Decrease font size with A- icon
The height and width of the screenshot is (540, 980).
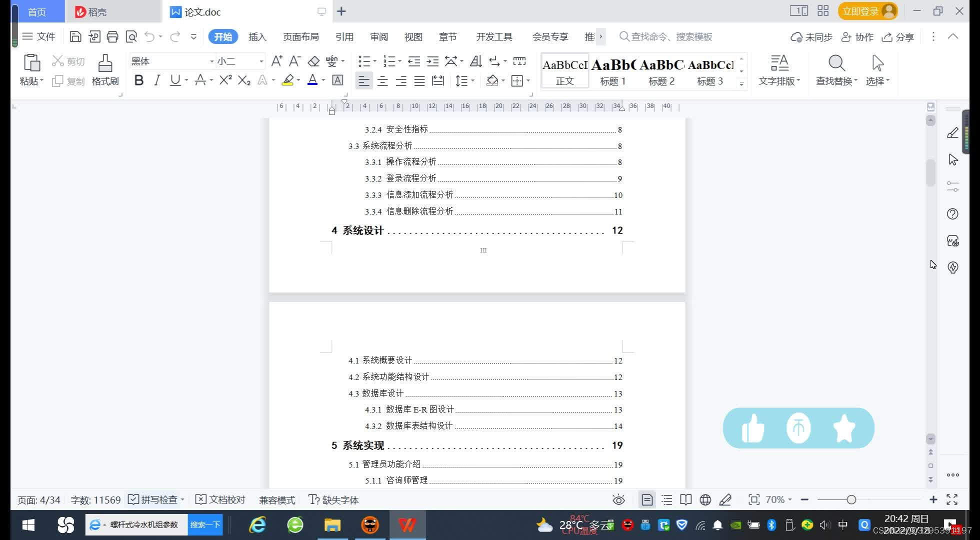point(295,61)
